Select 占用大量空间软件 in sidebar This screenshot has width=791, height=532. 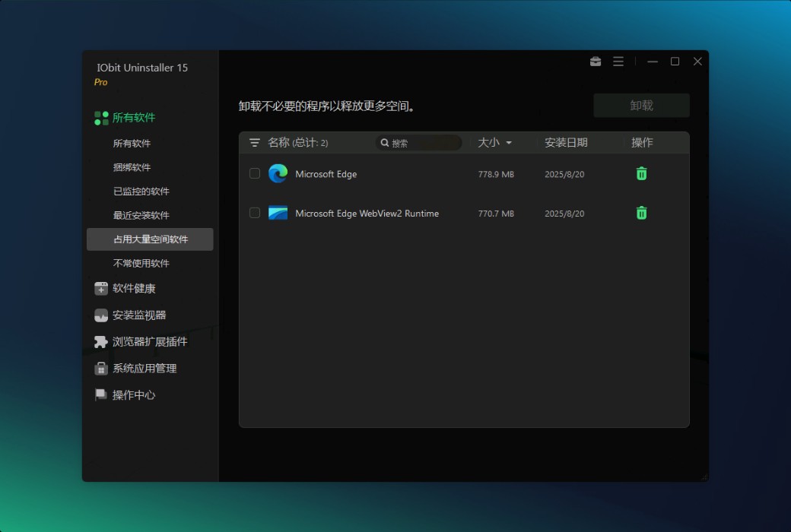pos(150,239)
